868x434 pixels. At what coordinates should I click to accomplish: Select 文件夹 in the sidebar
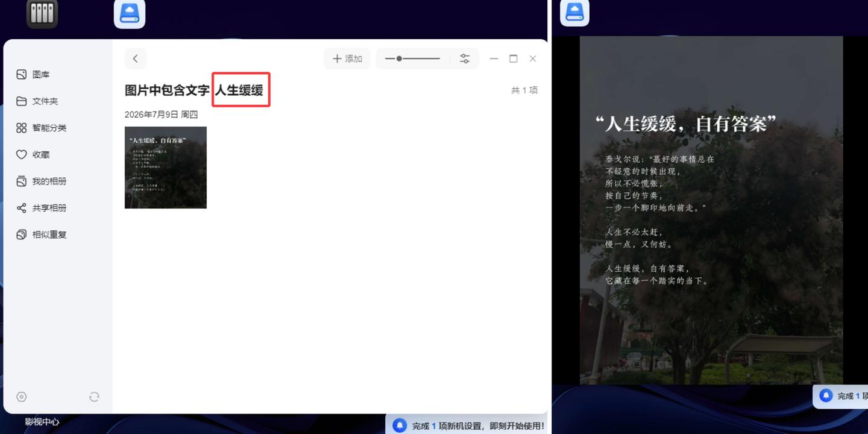(37, 101)
